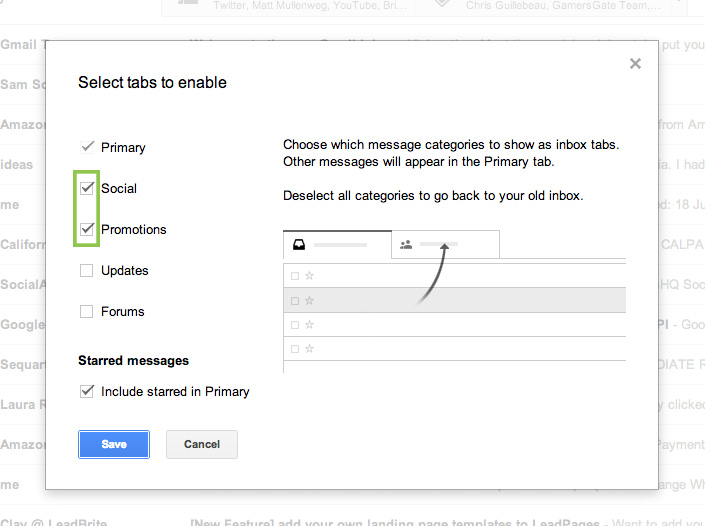Screen dimensions: 705x526
Task: Disable the Promotions tab checkbox
Action: pyautogui.click(x=87, y=229)
